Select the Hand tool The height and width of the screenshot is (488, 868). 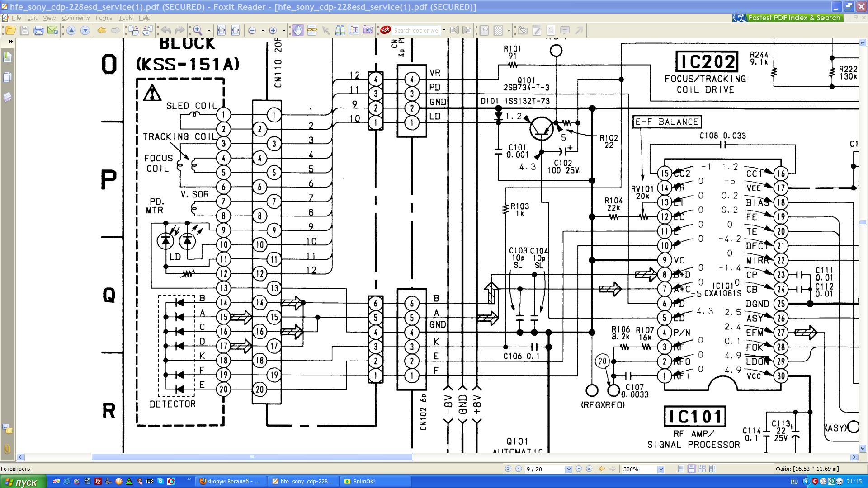coord(298,30)
